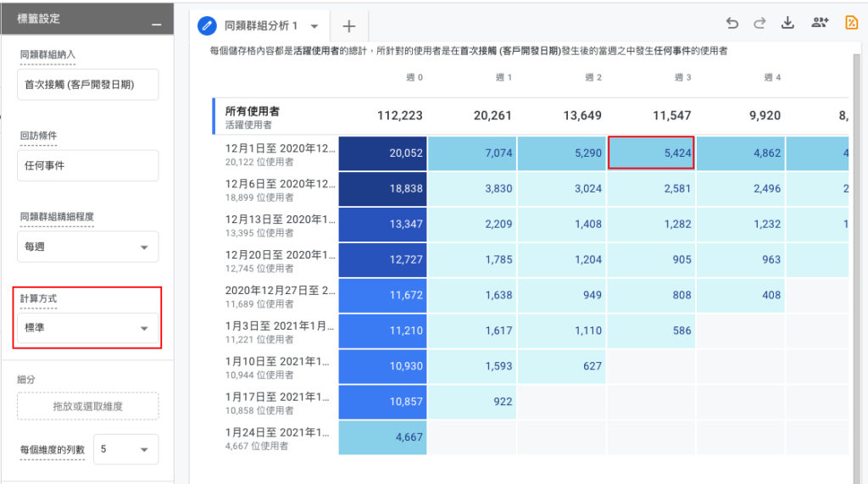Screen dimensions: 868x484
Task: Click the blue pencil edit icon
Action: pyautogui.click(x=207, y=25)
